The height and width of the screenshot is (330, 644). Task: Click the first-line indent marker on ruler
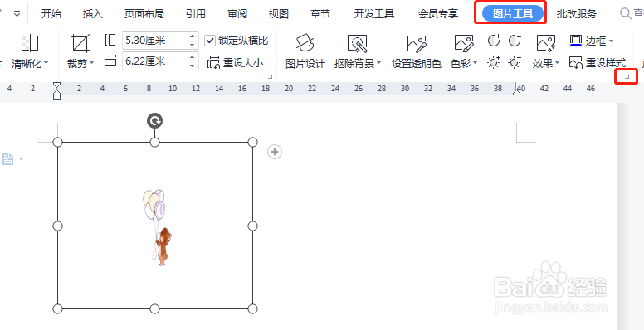[57, 85]
